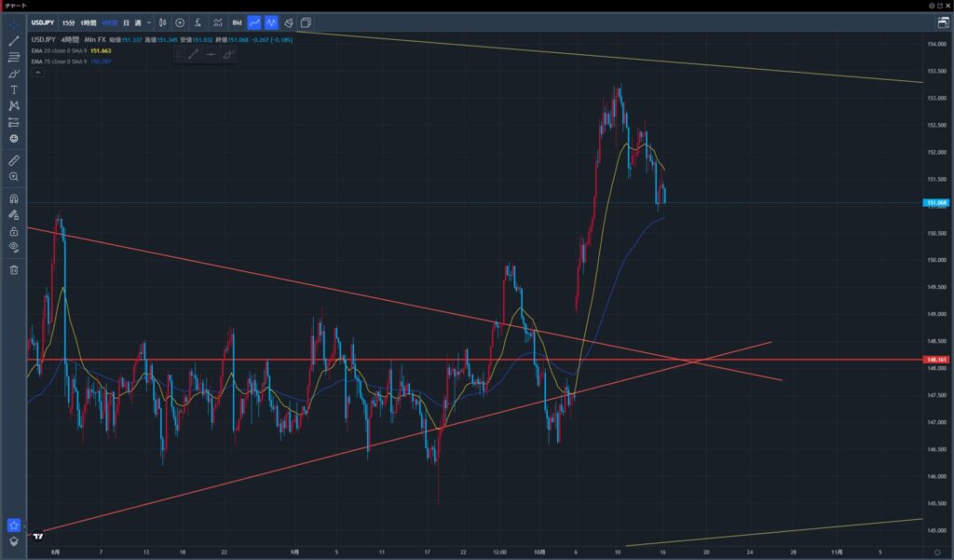The height and width of the screenshot is (560, 954).
Task: Open the indicators fx button
Action: [x=198, y=21]
